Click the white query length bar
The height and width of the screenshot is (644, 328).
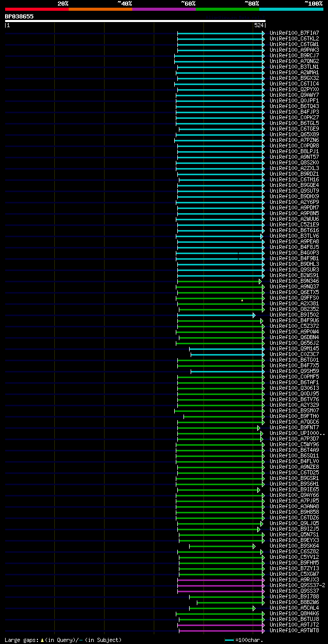click(x=135, y=21)
